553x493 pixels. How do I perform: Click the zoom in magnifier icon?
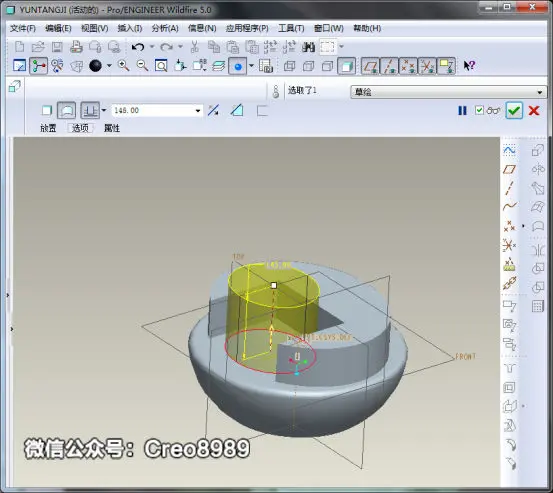pos(123,66)
